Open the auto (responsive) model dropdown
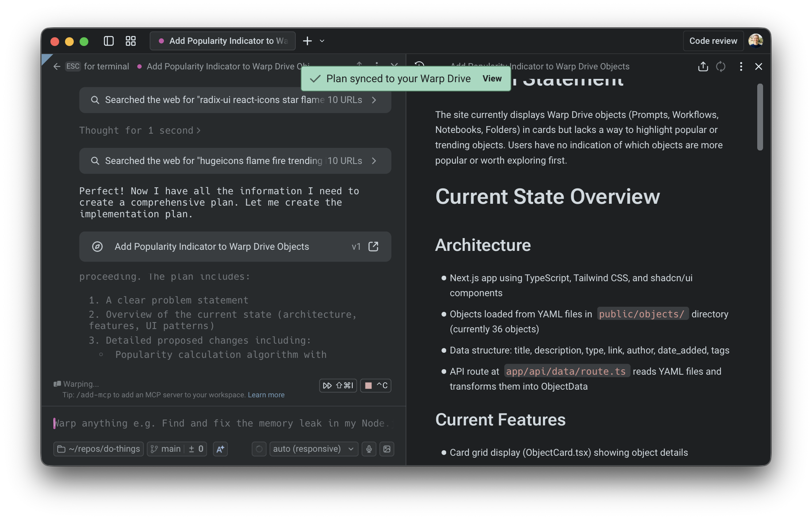This screenshot has width=812, height=520. [313, 449]
